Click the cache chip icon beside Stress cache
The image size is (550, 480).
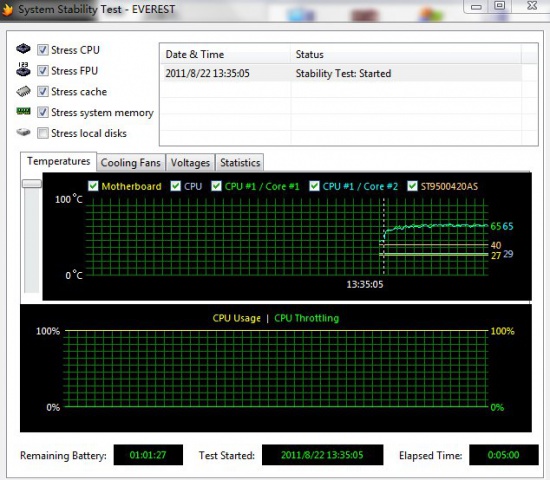click(23, 92)
